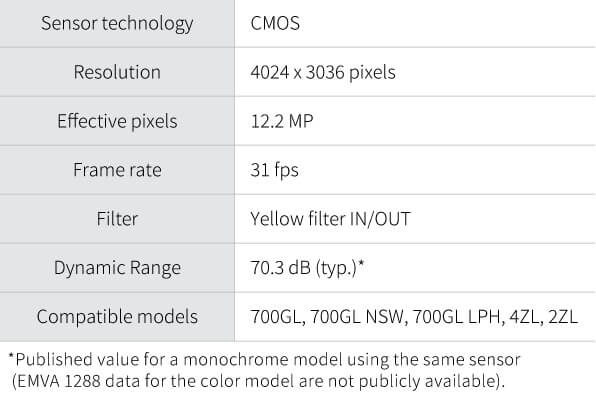The width and height of the screenshot is (596, 400).
Task: Click the Sensor technology label cell
Action: tap(117, 23)
